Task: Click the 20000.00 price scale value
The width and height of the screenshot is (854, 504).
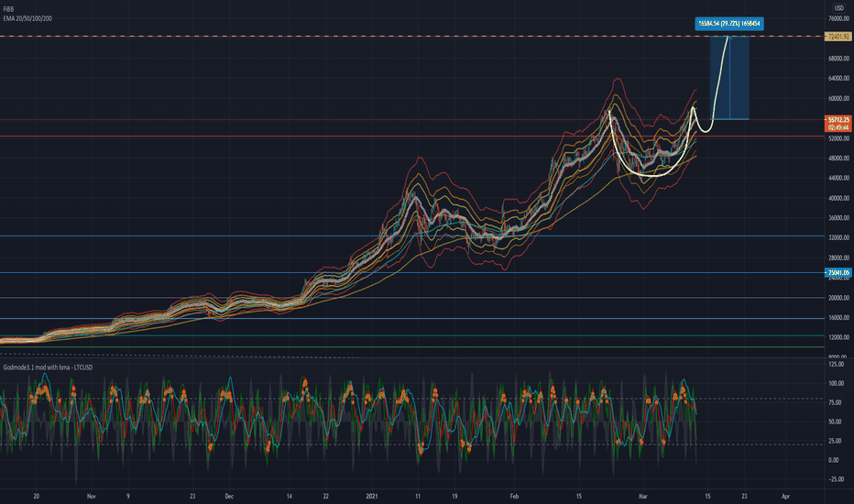Action: coord(838,298)
